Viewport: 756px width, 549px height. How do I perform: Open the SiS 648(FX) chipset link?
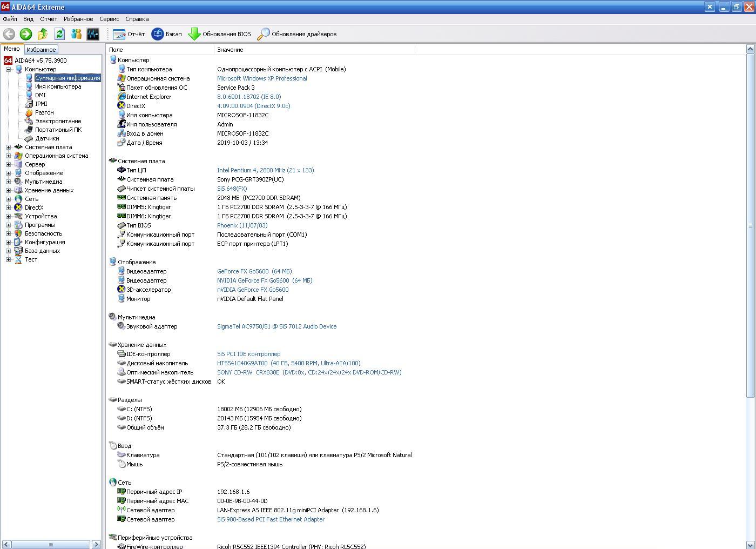232,189
